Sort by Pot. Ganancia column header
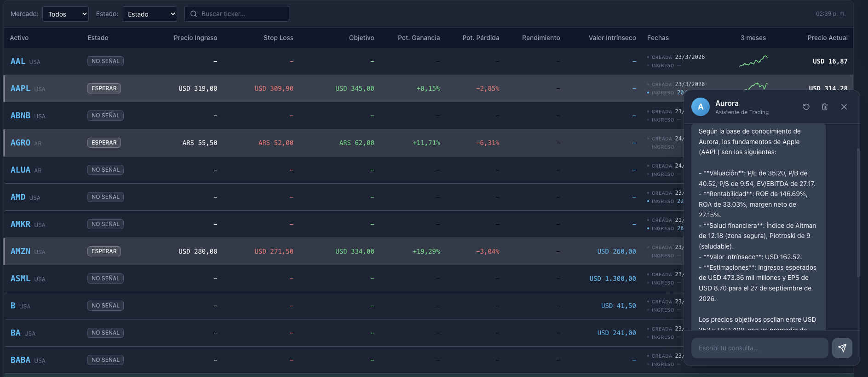Image resolution: width=868 pixels, height=377 pixels. click(x=419, y=38)
